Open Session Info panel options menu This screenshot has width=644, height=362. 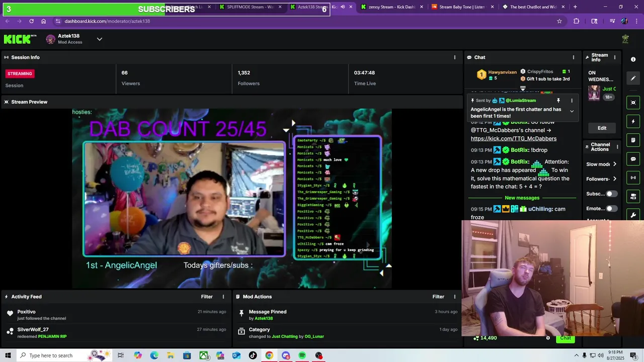(455, 57)
